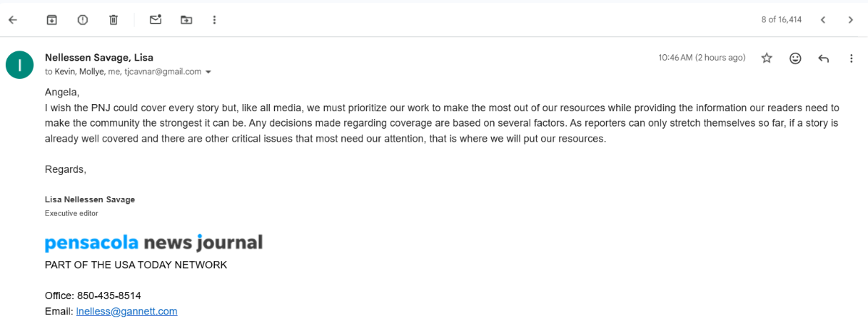Mark the email as unread
This screenshot has width=868, height=331.
click(156, 20)
